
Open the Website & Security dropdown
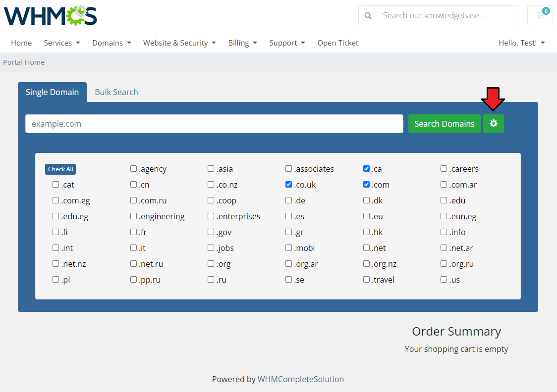click(179, 43)
